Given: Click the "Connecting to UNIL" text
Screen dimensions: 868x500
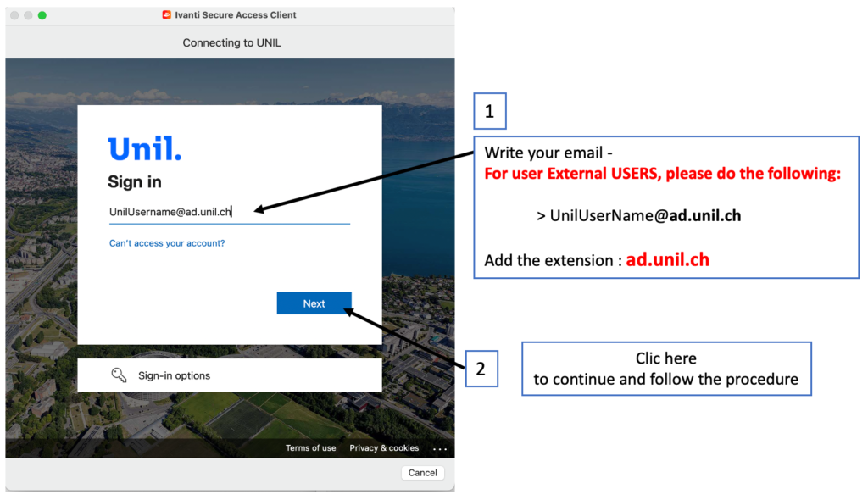Looking at the screenshot, I should 232,42.
